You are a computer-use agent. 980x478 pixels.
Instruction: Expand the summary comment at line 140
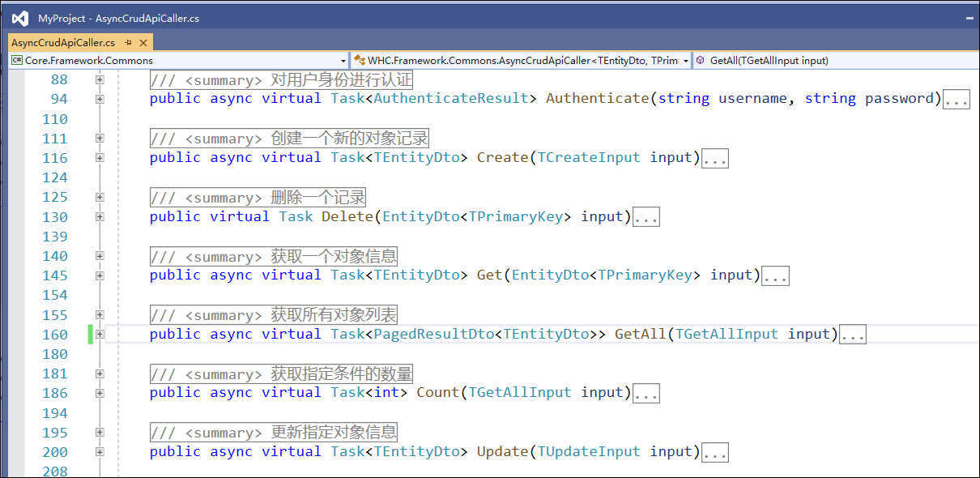click(100, 256)
